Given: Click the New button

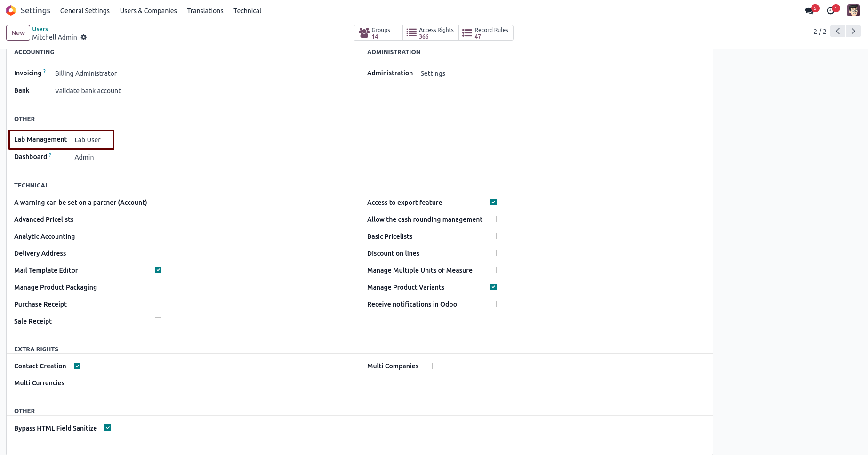Looking at the screenshot, I should (18, 33).
